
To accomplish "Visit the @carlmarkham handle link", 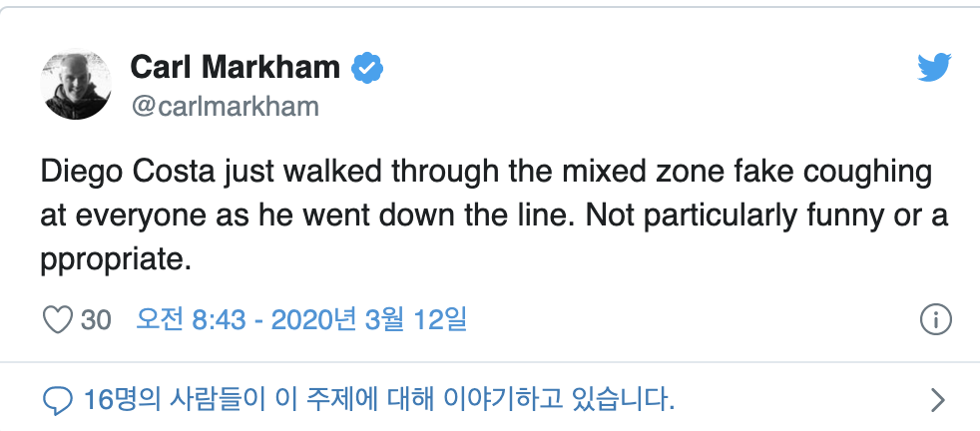I will tap(225, 107).
